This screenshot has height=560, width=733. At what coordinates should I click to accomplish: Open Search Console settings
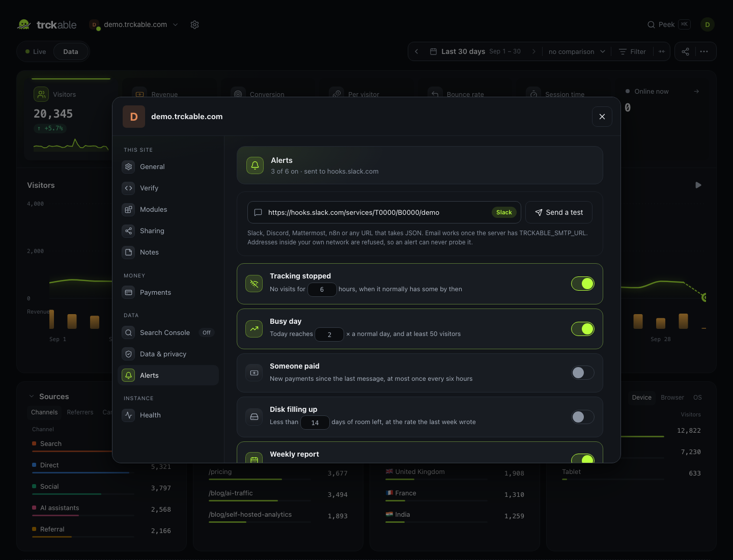point(168,332)
